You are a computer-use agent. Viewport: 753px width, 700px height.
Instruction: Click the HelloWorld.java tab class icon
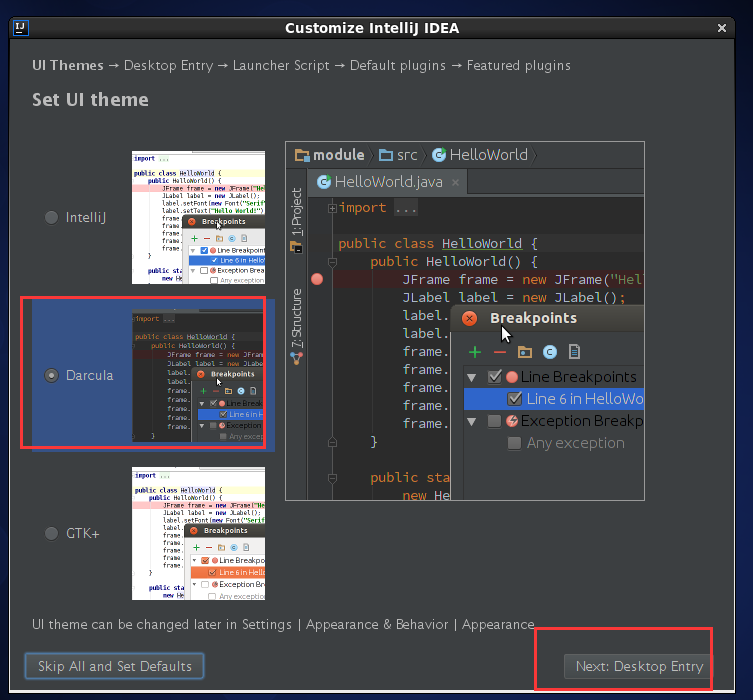(x=324, y=181)
